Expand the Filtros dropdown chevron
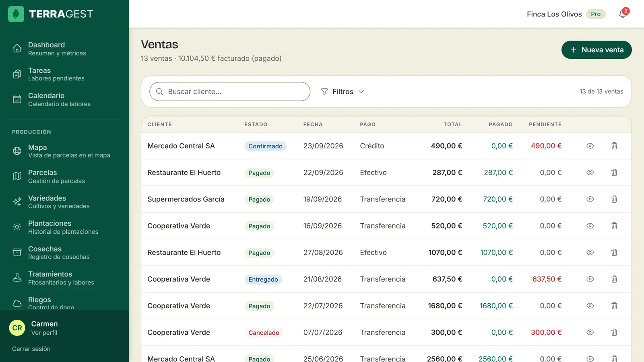Screen dimensions: 644x362 361,92
